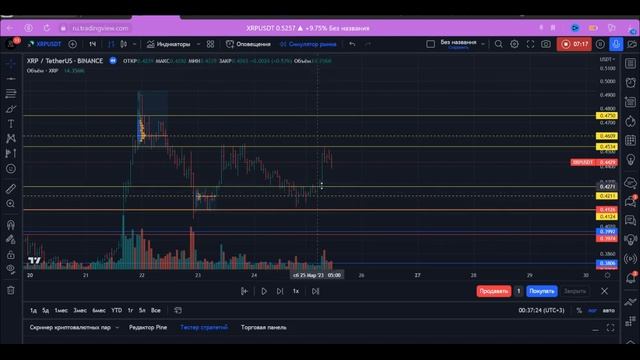Open the Индикаторы menu

168,44
